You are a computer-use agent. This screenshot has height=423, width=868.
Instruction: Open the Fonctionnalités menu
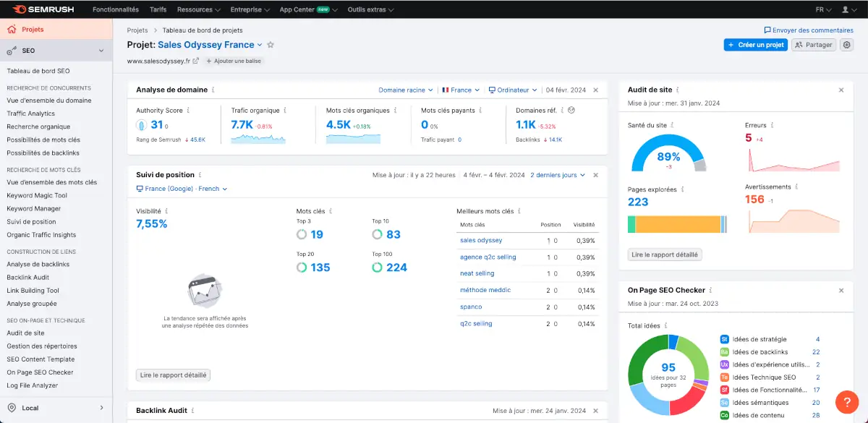(x=116, y=9)
